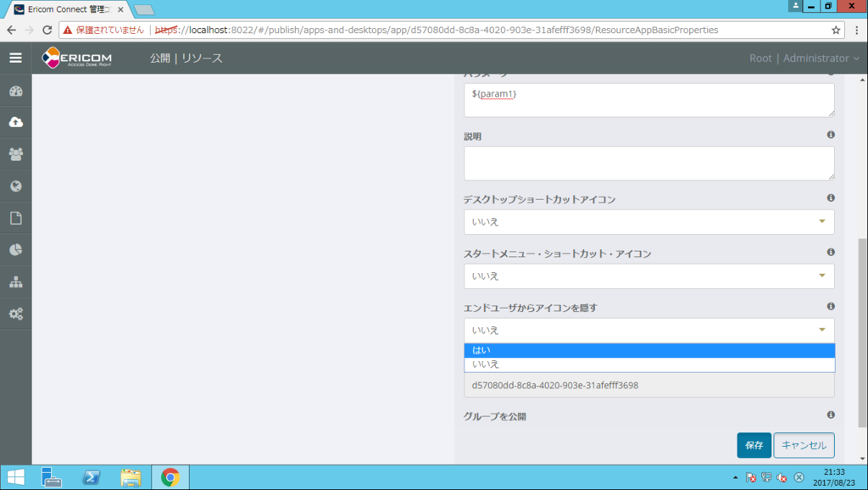
Task: Click the 説明 description text area
Action: tap(648, 164)
